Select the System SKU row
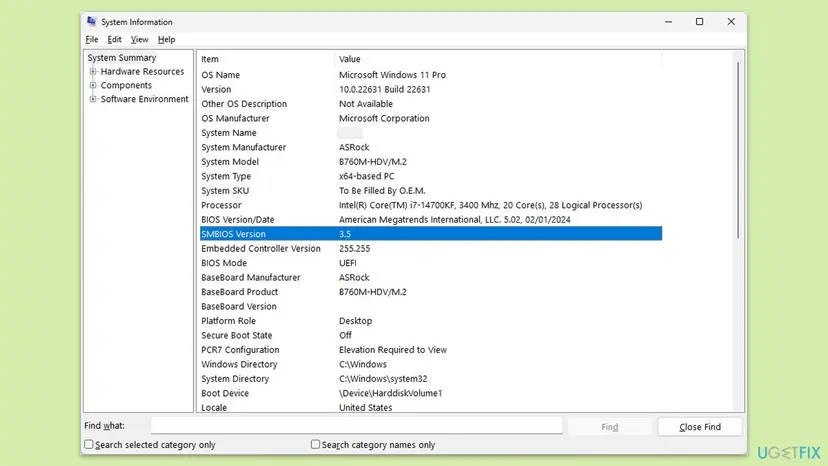This screenshot has height=466, width=828. [431, 191]
